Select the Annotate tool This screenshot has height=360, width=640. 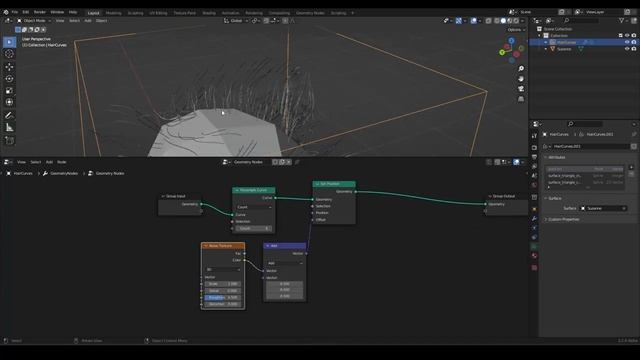pyautogui.click(x=9, y=116)
